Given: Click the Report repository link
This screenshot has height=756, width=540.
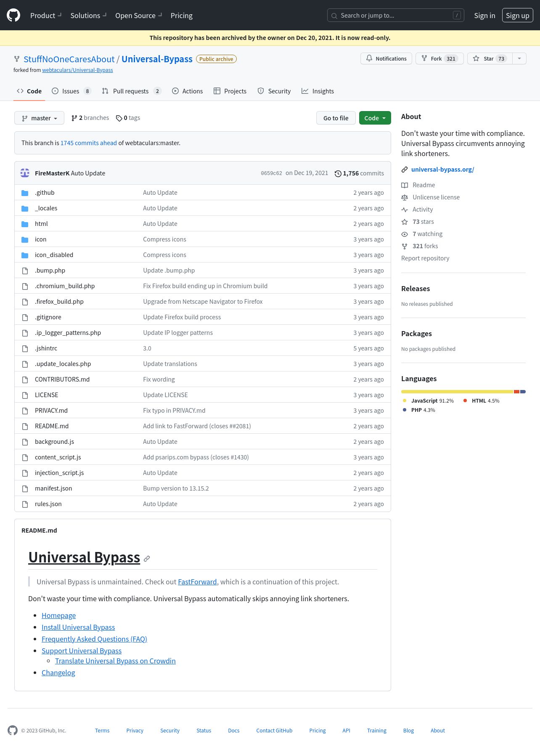Looking at the screenshot, I should pyautogui.click(x=425, y=258).
